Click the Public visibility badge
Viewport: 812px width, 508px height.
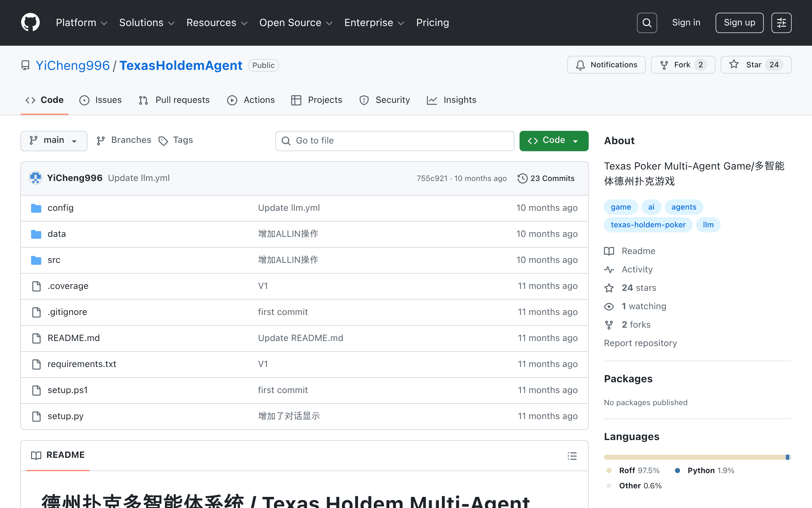[263, 65]
